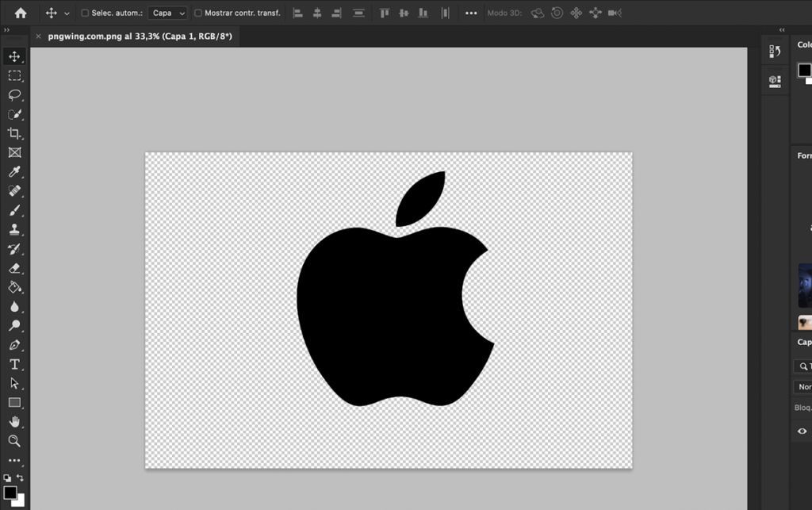812x510 pixels.
Task: Align horizontal centers
Action: [317, 13]
